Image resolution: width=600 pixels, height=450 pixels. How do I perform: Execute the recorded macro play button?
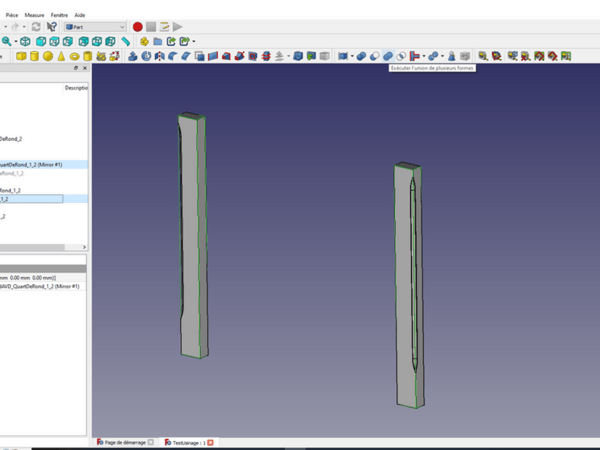(x=177, y=27)
